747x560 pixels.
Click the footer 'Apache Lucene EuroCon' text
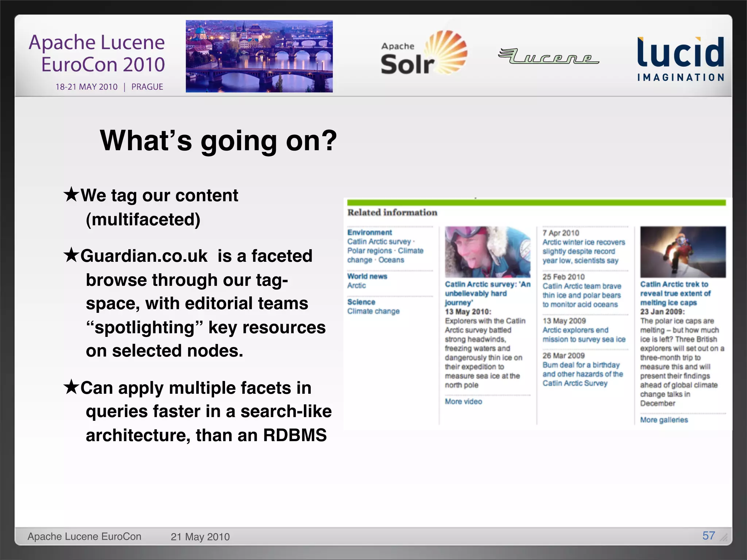coord(84,536)
